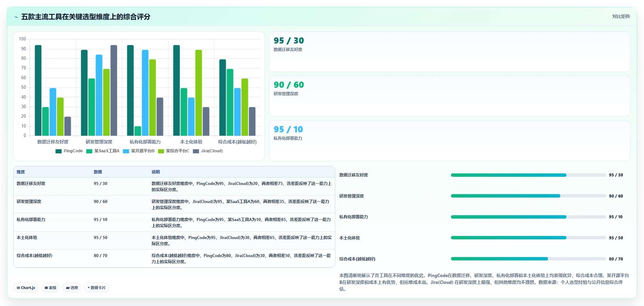The image size is (644, 306).
Task: Click the 综合成本(越低越好) progress bar
Action: click(x=528, y=259)
